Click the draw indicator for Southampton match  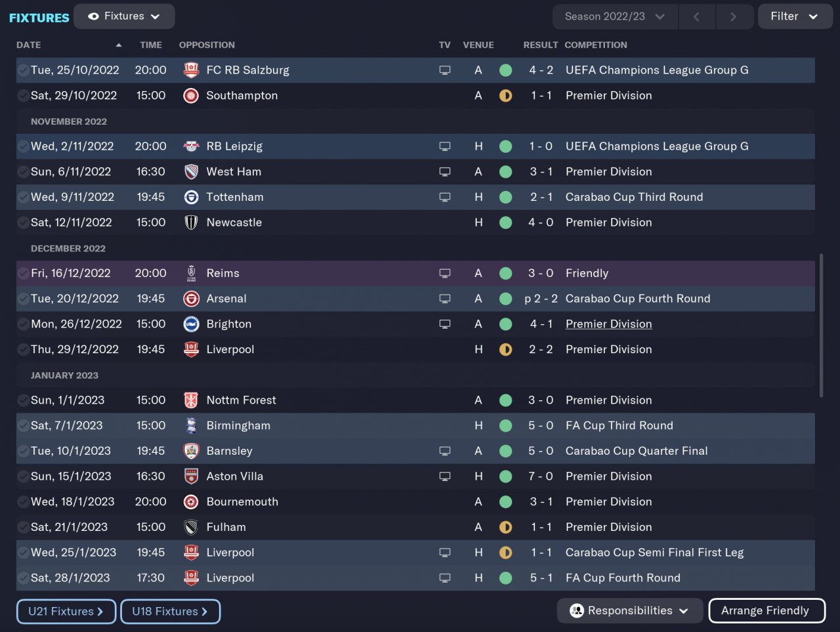tap(505, 96)
